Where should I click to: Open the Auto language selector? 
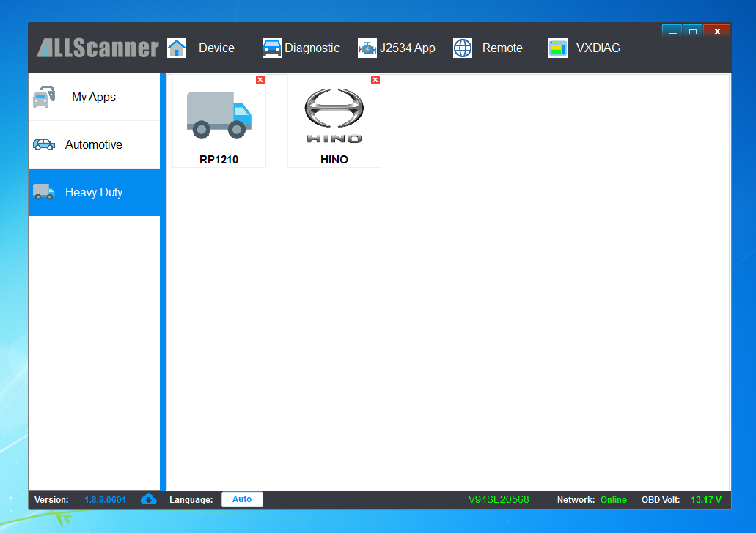(242, 499)
